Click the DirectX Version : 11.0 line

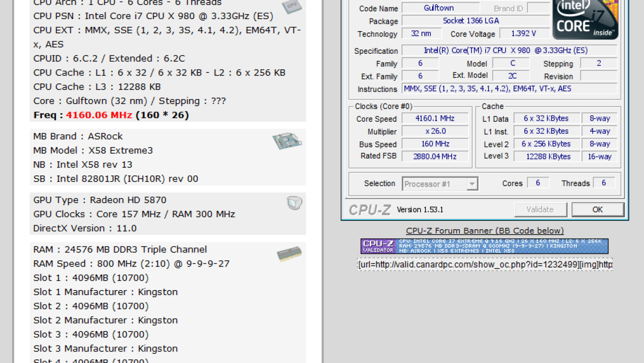pos(85,228)
